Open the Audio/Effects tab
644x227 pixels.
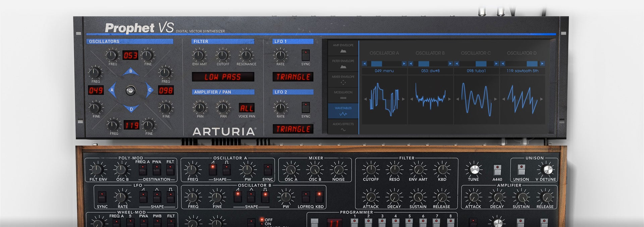click(343, 127)
